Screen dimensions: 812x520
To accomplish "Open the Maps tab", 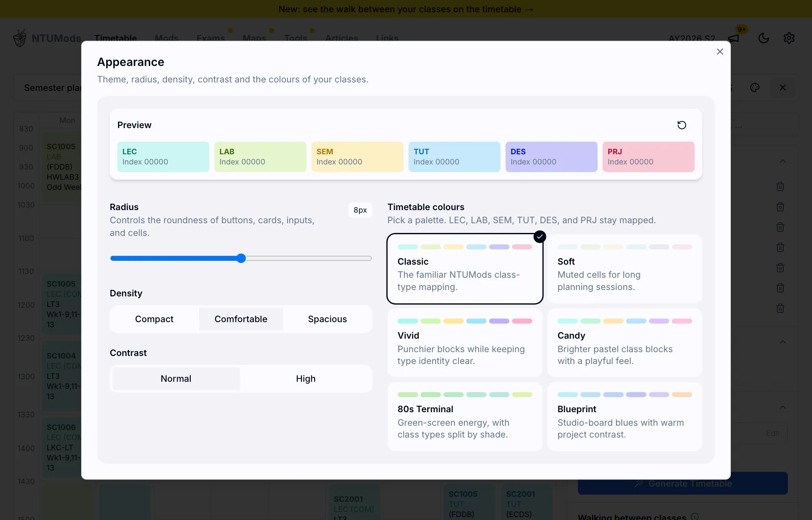I will pyautogui.click(x=254, y=38).
